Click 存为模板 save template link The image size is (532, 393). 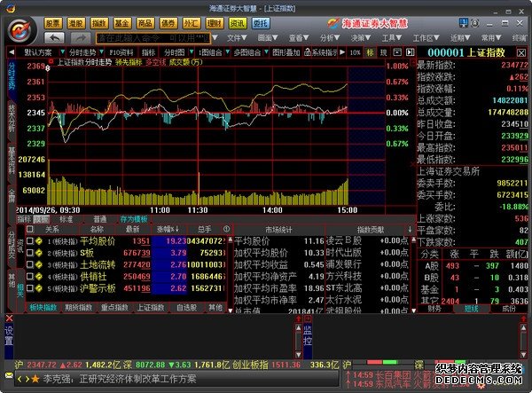[x=134, y=219]
